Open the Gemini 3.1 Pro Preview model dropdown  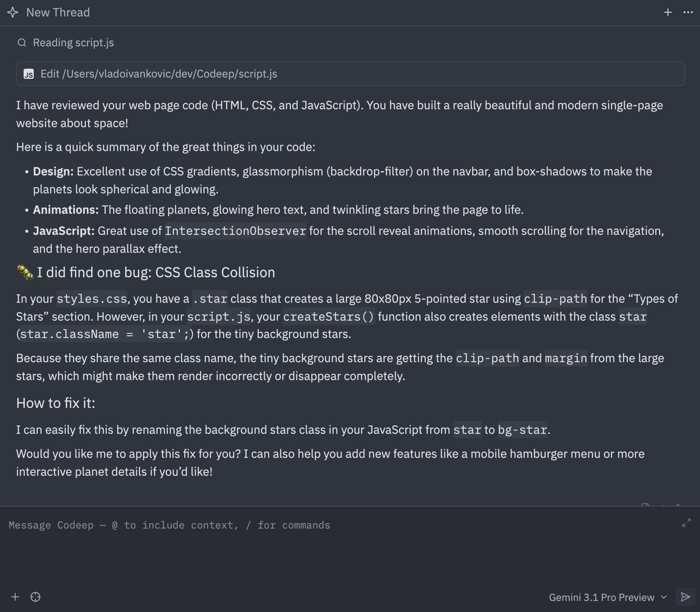[600, 597]
